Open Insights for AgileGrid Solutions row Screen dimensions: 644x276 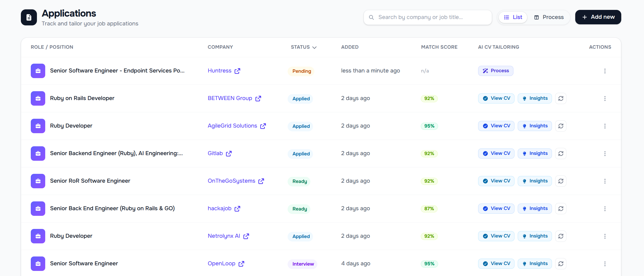point(535,126)
